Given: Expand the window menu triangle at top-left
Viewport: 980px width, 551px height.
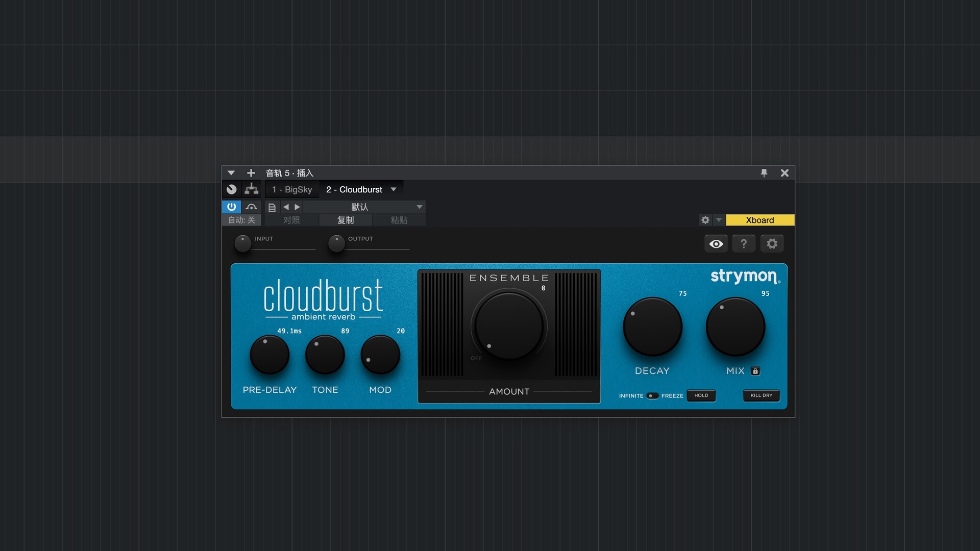Looking at the screenshot, I should tap(231, 173).
